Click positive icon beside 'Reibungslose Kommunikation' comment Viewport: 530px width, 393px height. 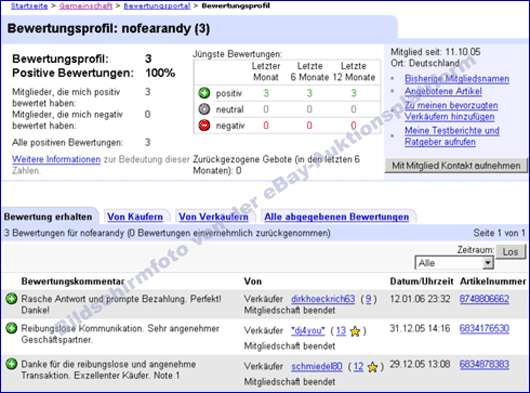[11, 328]
